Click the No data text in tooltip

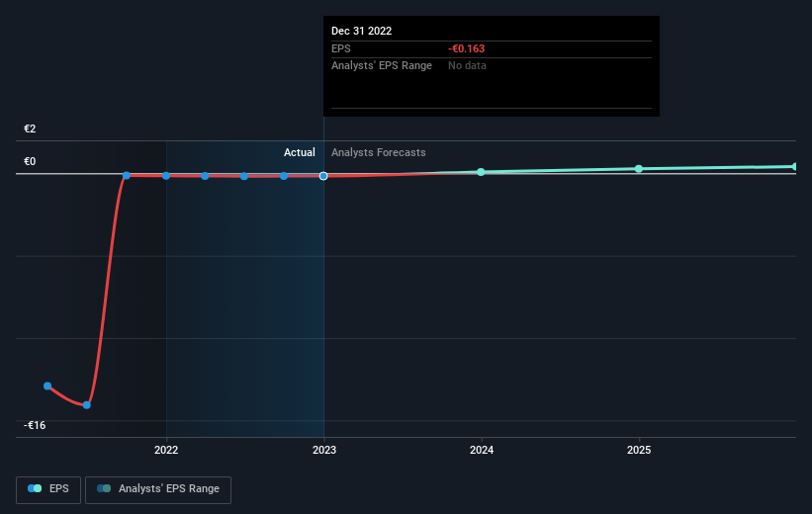coord(467,66)
